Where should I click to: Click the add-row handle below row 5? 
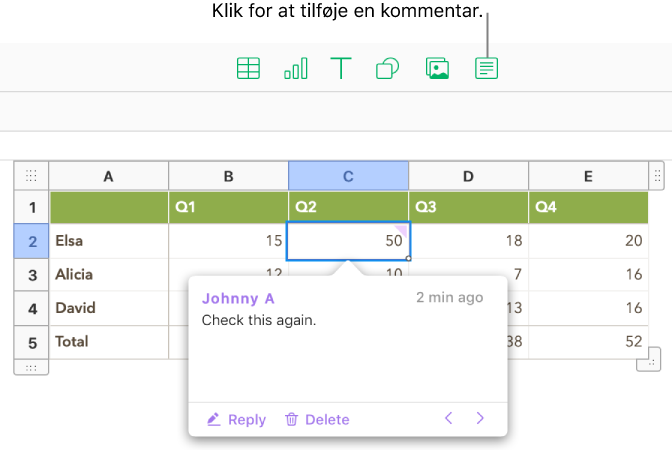click(31, 368)
